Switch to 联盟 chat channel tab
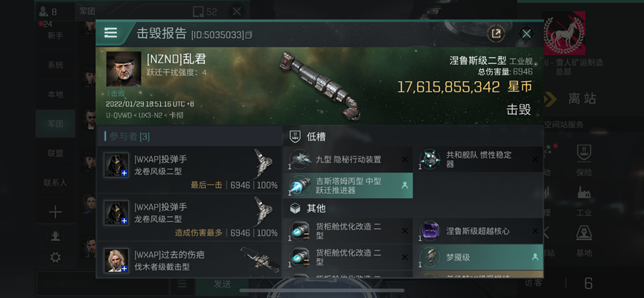 55,153
